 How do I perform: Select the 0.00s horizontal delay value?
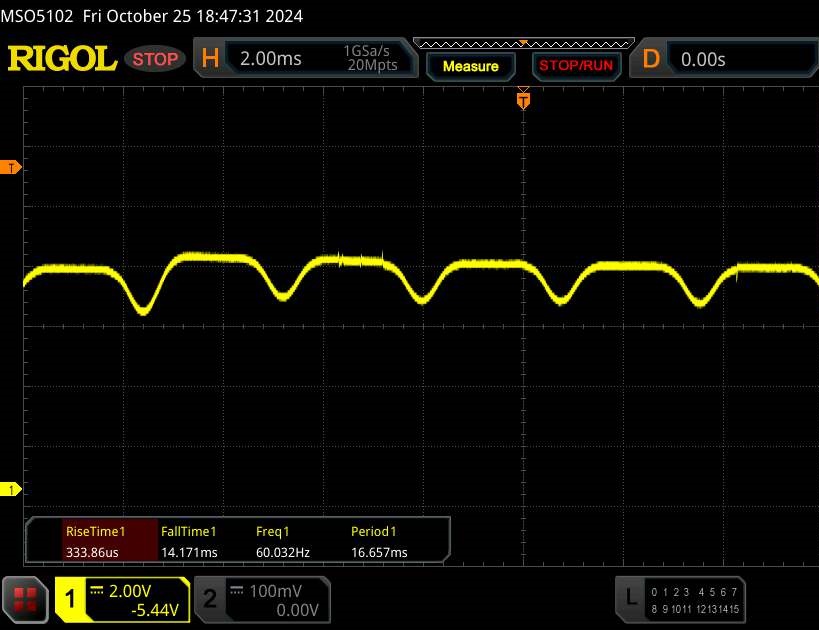click(703, 60)
